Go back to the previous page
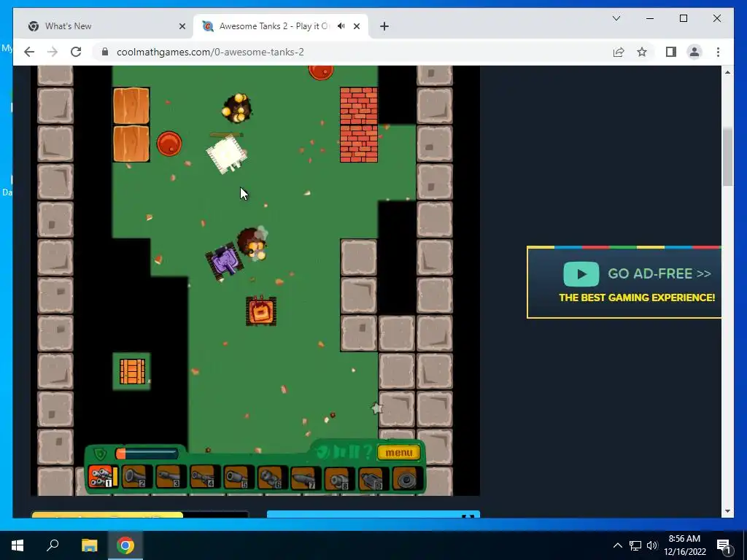747x560 pixels. (29, 52)
